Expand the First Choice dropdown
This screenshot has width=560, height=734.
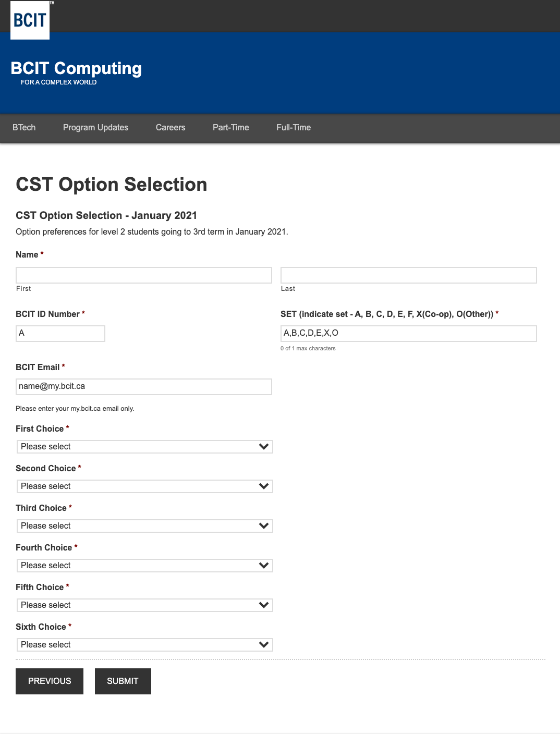[x=144, y=447]
